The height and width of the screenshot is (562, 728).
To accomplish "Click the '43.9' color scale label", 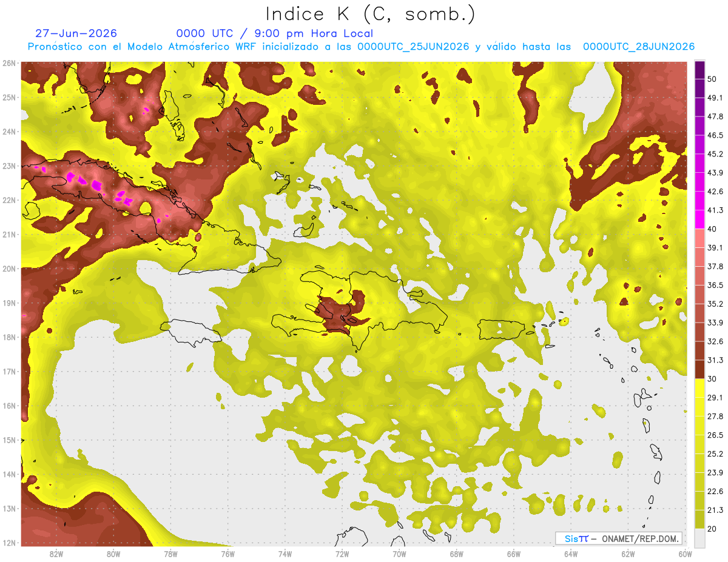I will tap(715, 173).
